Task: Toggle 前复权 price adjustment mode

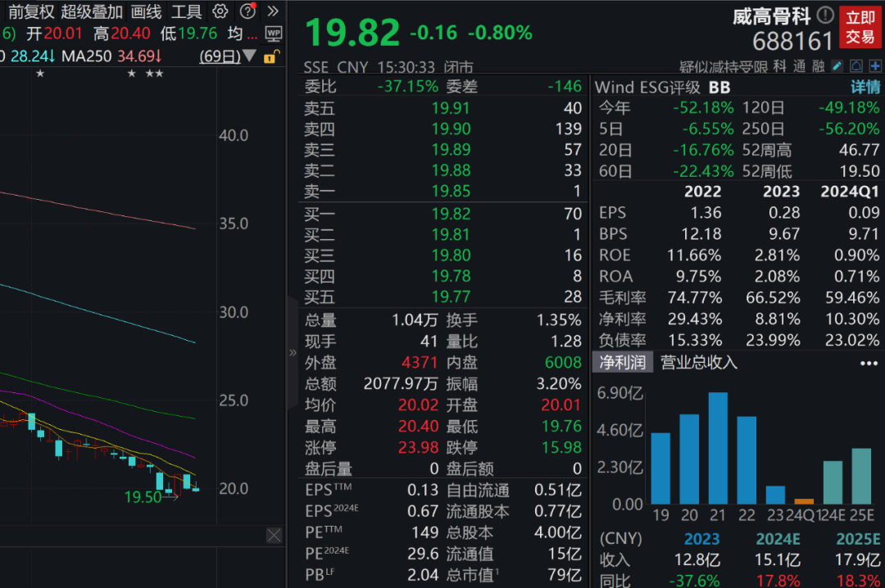Action: (32, 12)
